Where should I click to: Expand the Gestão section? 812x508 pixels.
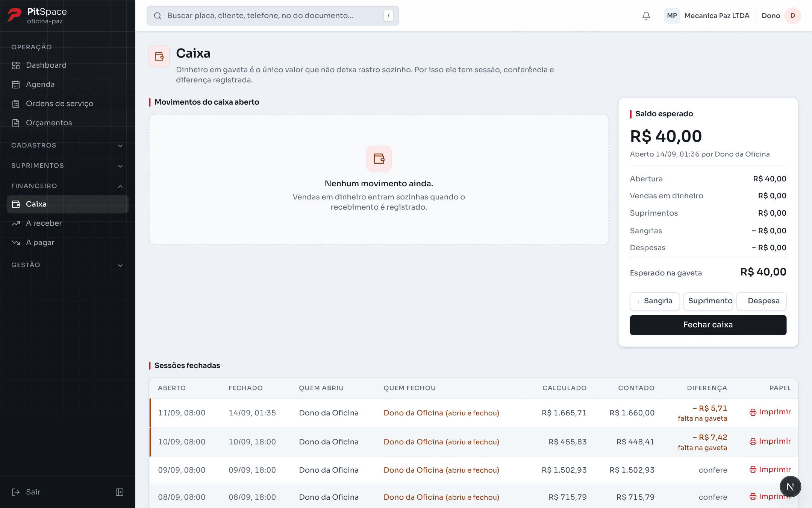tap(68, 265)
